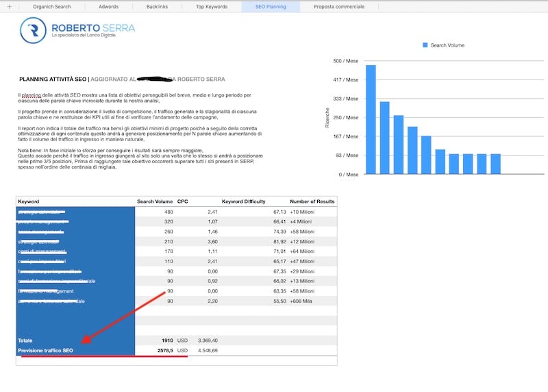Viewport: 548px width, 392px height.
Task: Click CPC cell 3,60
Action: [212, 242]
